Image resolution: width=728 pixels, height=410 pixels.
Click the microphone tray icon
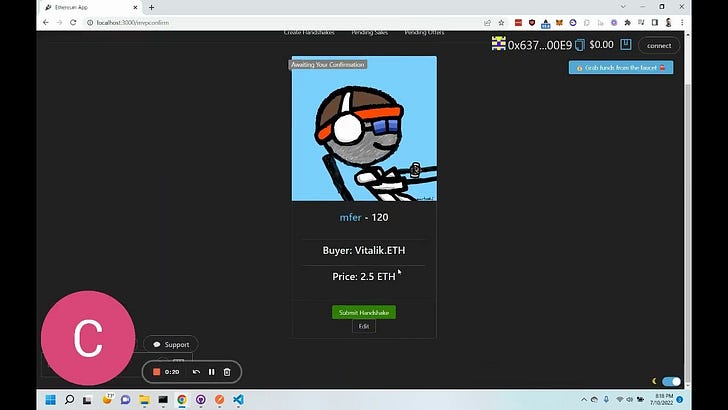(606, 399)
